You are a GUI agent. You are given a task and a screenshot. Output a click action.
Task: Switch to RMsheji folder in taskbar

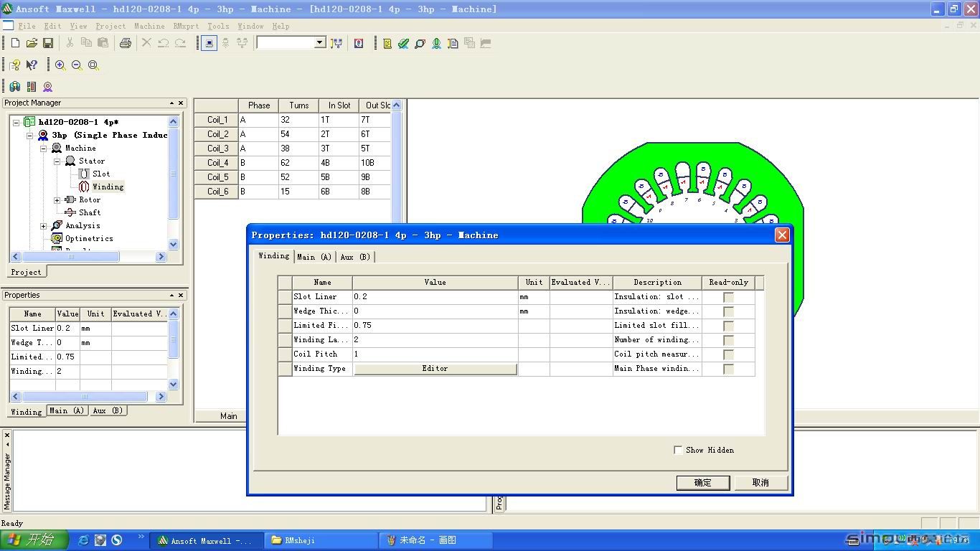pyautogui.click(x=321, y=540)
